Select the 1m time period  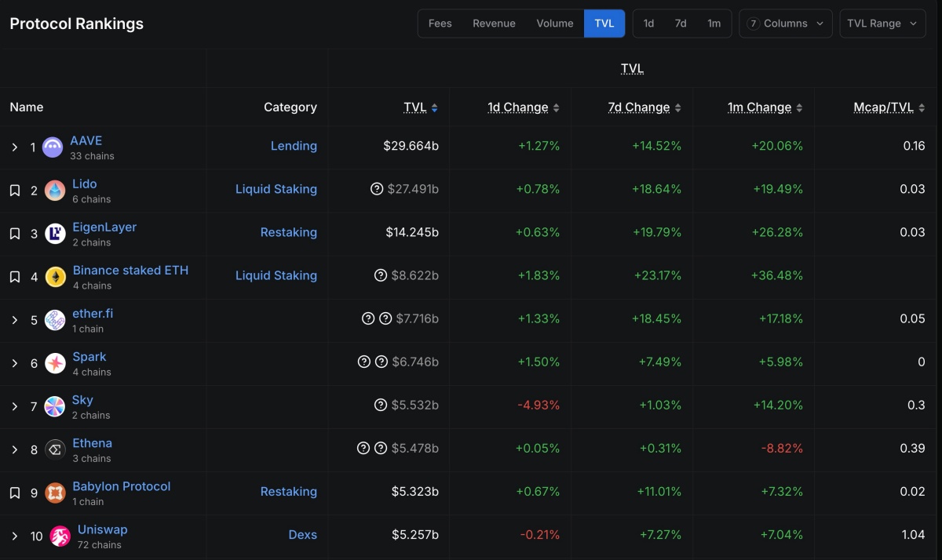tap(714, 24)
